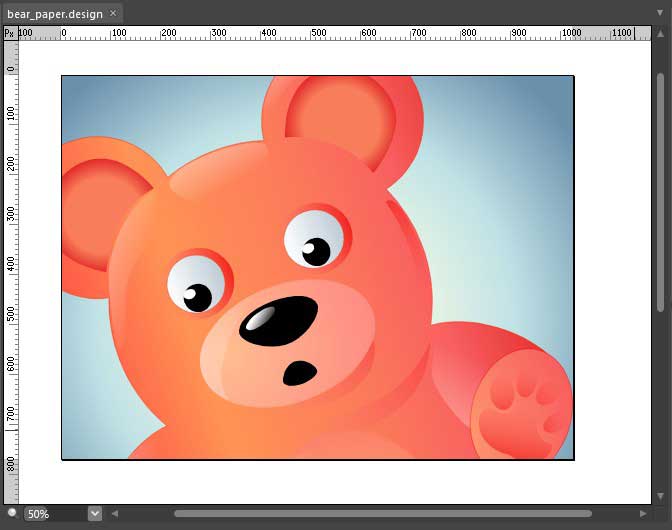The image size is (672, 530).
Task: Open the document list arrow at top right
Action: click(660, 13)
